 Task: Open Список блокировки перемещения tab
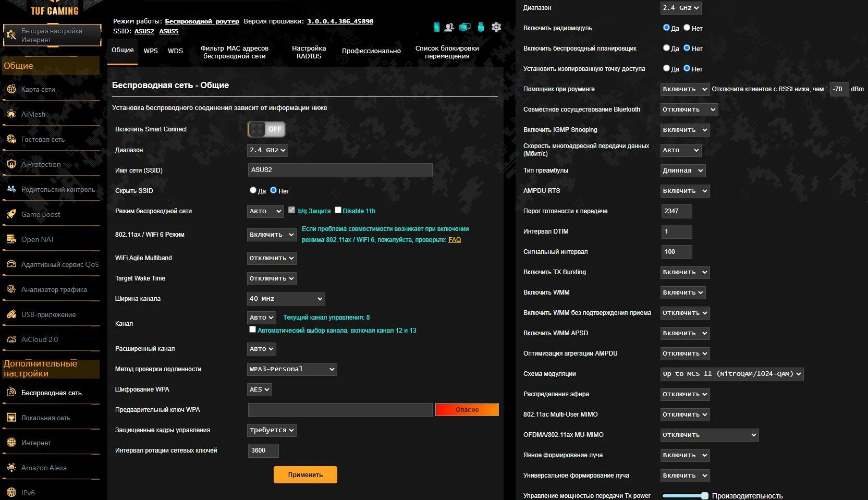pyautogui.click(x=447, y=52)
